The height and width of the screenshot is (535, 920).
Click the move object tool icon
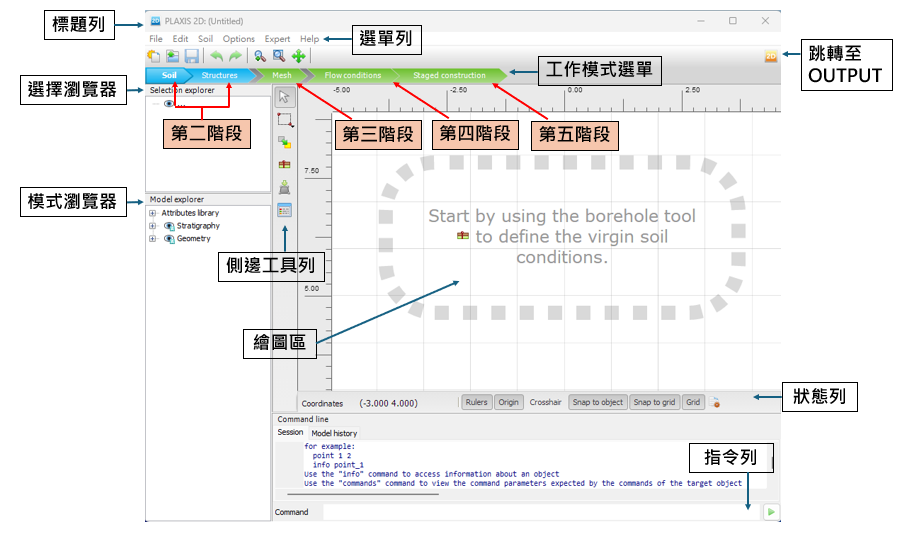285,143
